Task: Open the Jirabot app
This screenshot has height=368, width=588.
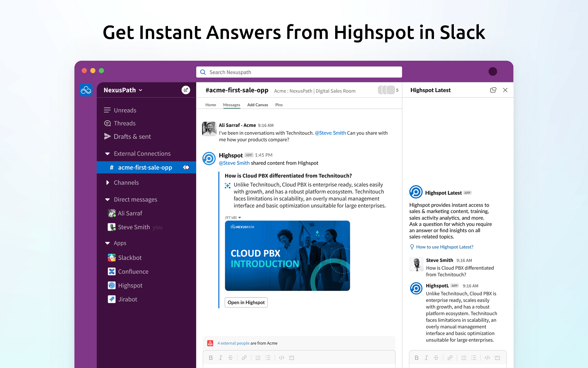Action: point(128,300)
